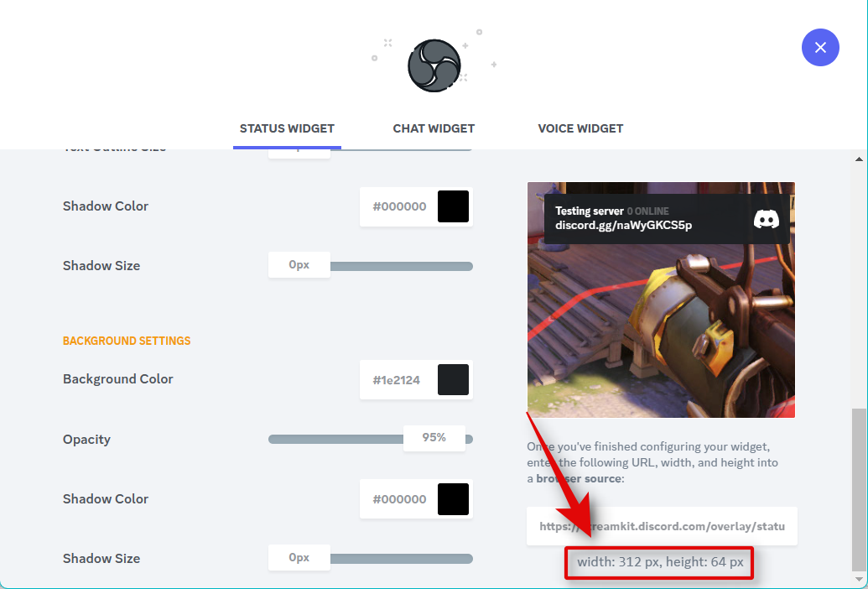Switch to the Chat Widget tab

[434, 128]
